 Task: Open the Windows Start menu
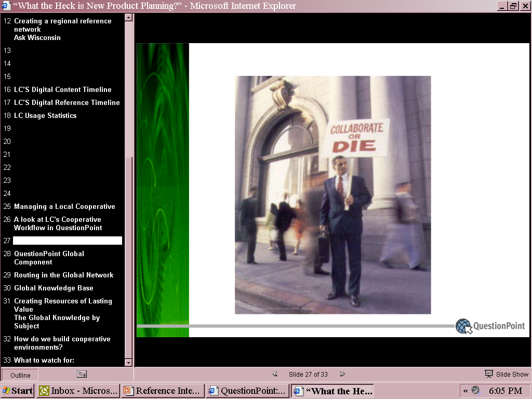18,391
